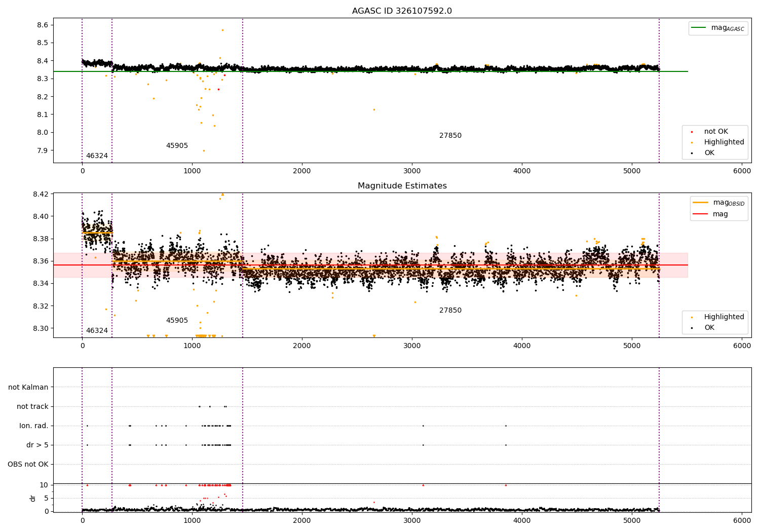Click OBSID label 45905 in middle plot
Image resolution: width=760 pixels, height=532 pixels.
(x=177, y=321)
